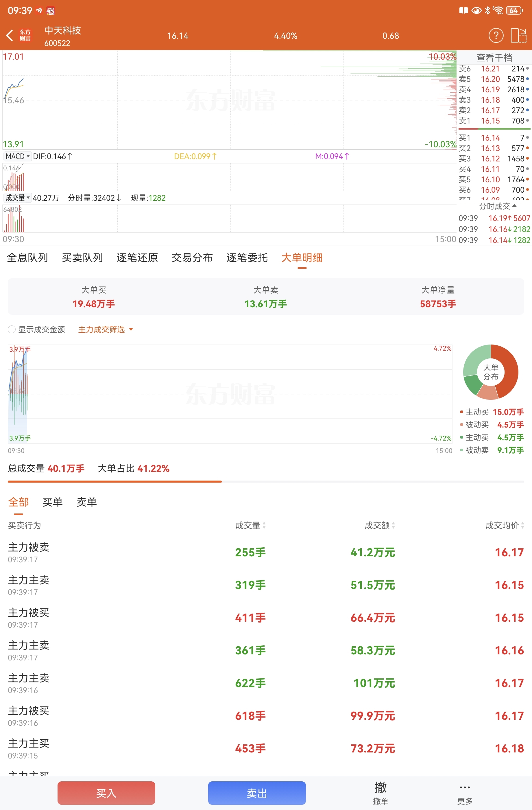
Task: Select 卖4 16.19 order row
Action: pos(494,89)
